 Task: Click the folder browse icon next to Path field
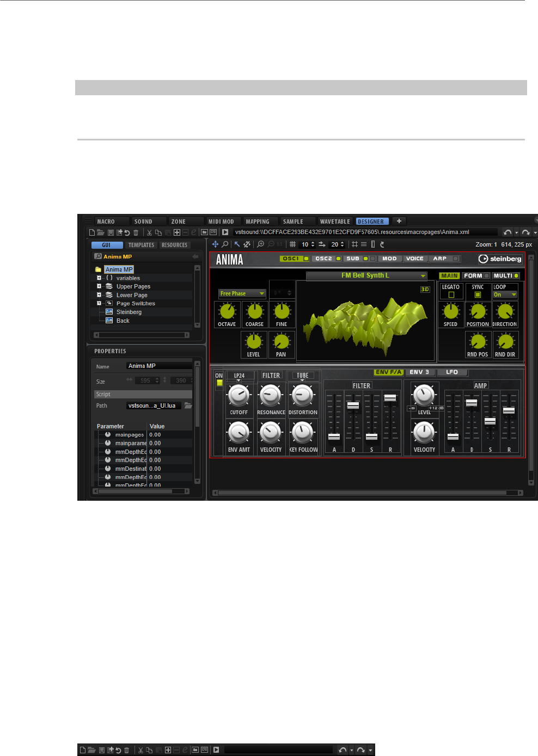188,405
